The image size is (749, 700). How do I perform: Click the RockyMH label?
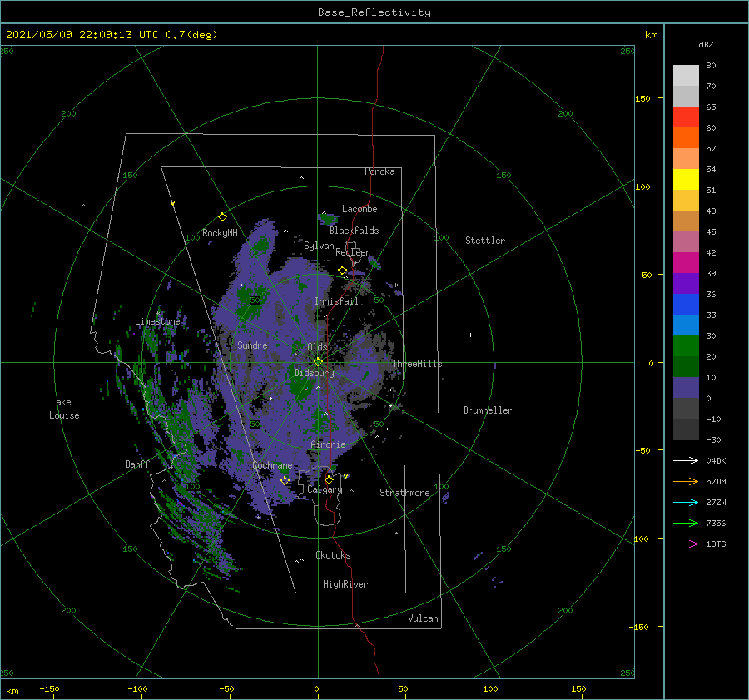pyautogui.click(x=220, y=233)
